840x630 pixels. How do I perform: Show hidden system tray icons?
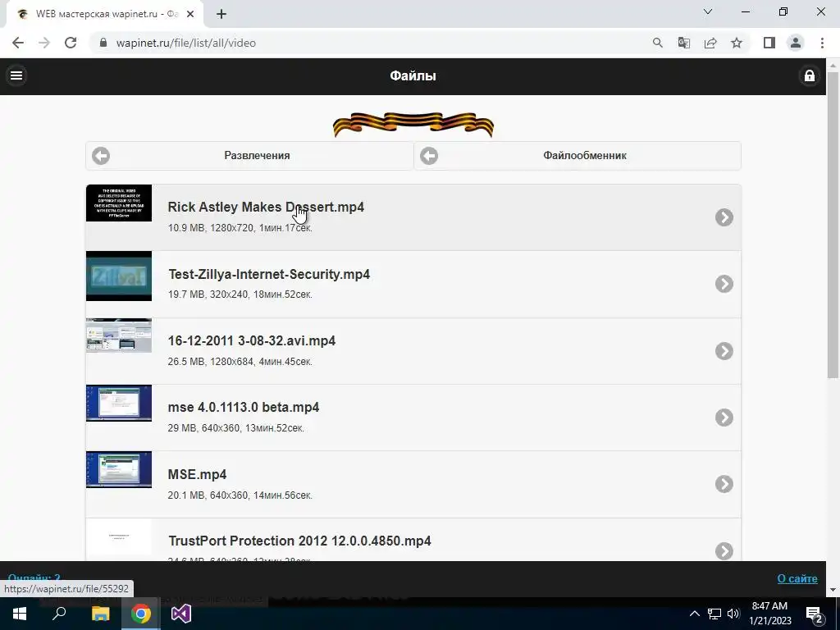tap(694, 614)
